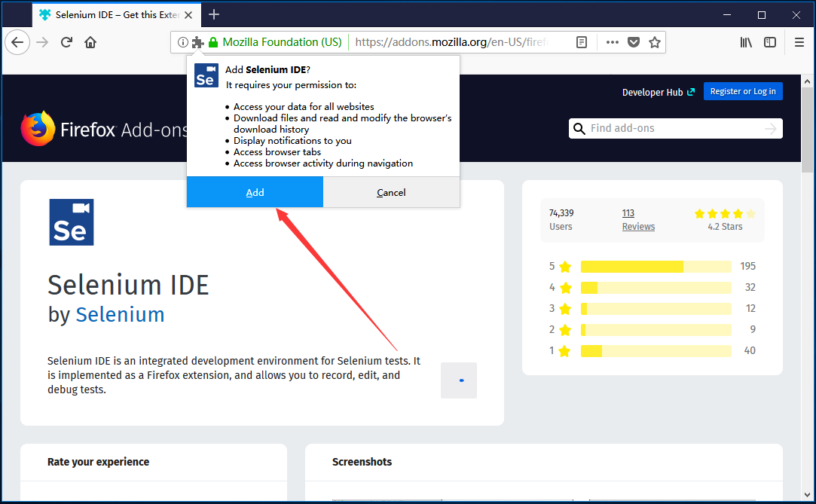Click the Rate your experience heading

tap(99, 462)
